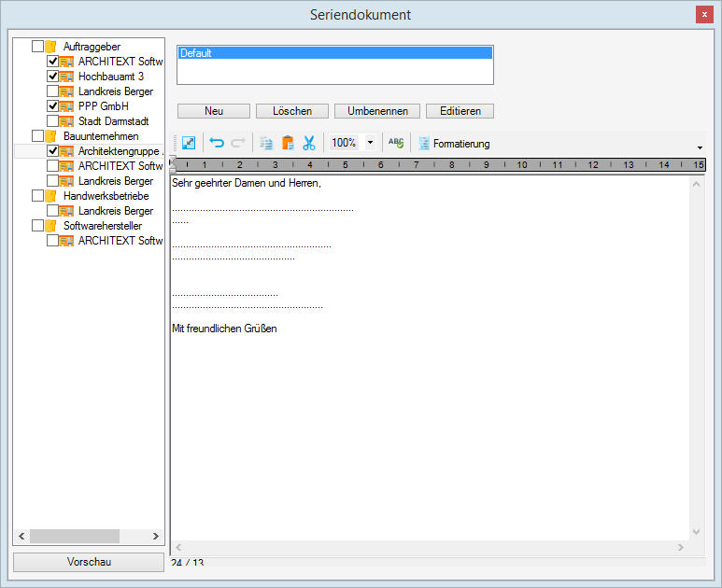Screen dimensions: 722x588
Task: Click the Architektengruppe address icon
Action: coord(66,151)
